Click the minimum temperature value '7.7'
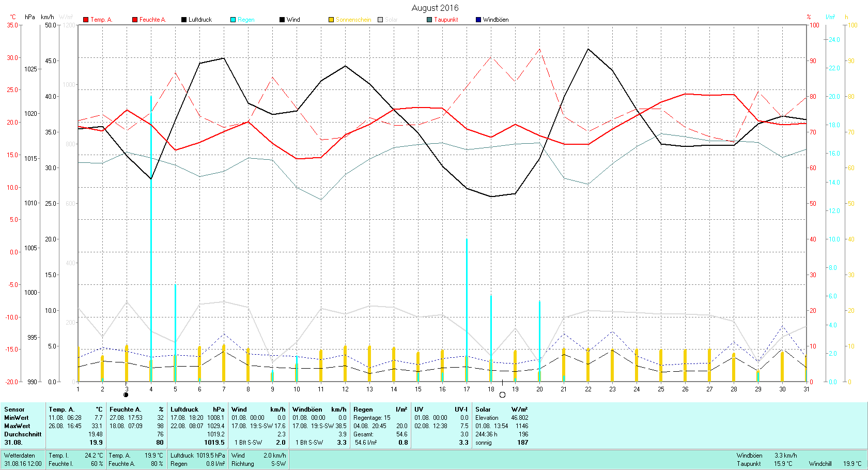The width and height of the screenshot is (868, 470). [x=98, y=418]
